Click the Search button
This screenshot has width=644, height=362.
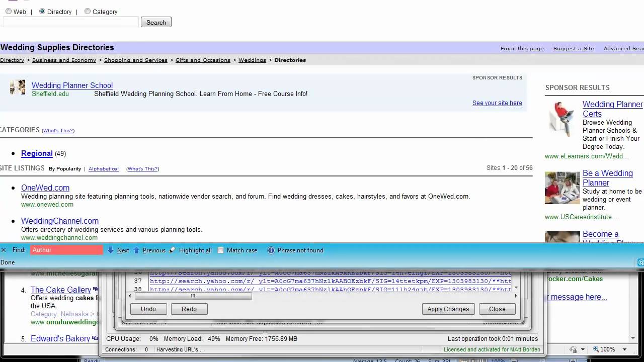[156, 22]
